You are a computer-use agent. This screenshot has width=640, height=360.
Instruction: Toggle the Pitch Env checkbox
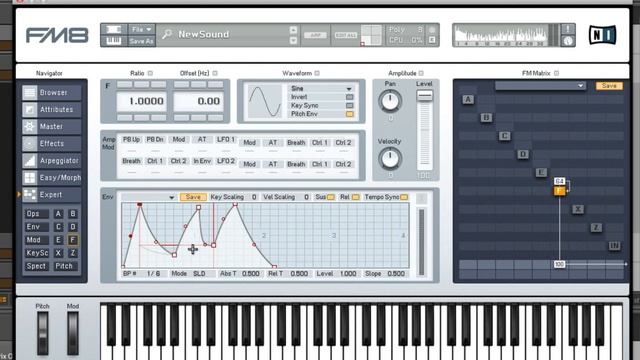click(x=349, y=114)
